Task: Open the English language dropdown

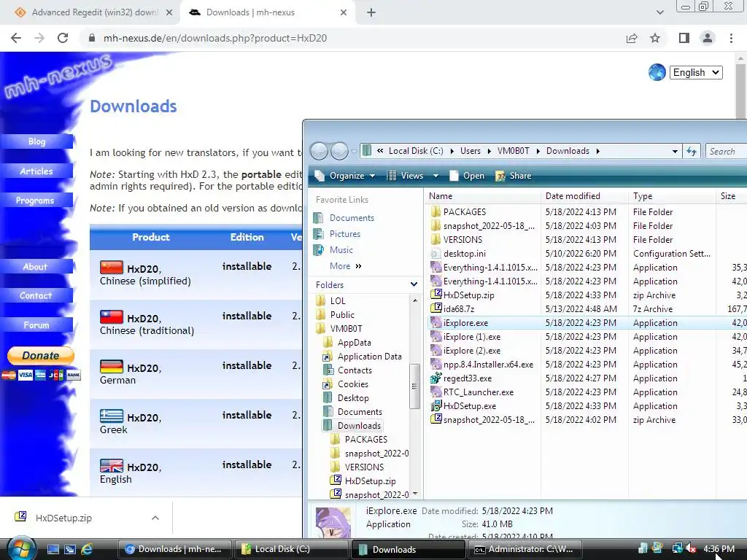Action: [696, 72]
